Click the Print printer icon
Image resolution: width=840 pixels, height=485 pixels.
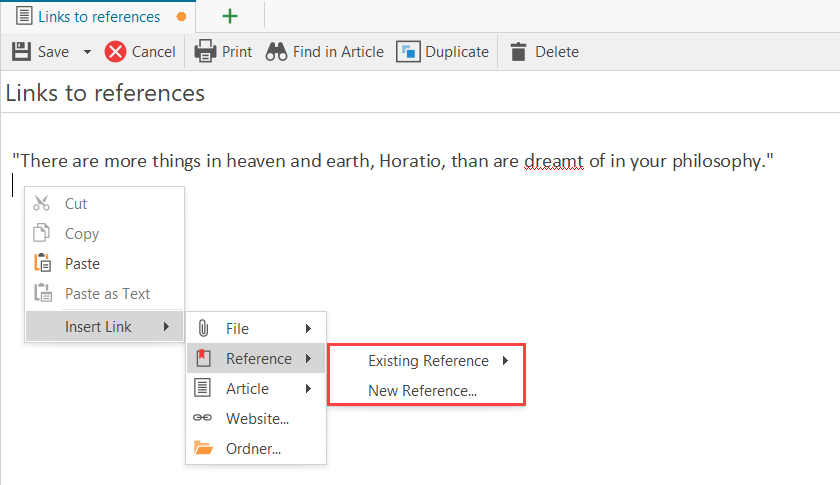point(205,51)
